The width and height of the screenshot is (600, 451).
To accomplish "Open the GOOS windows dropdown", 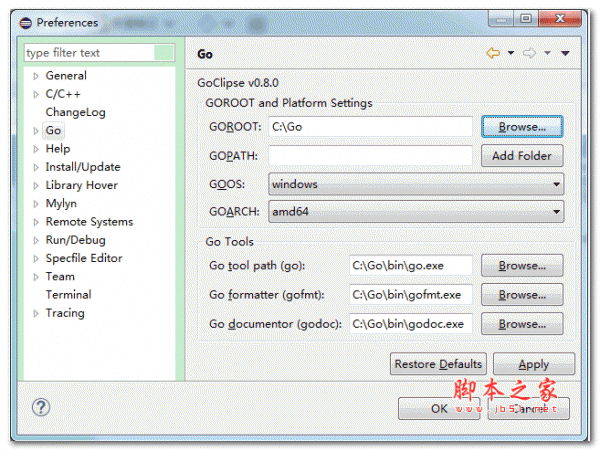I will click(415, 184).
